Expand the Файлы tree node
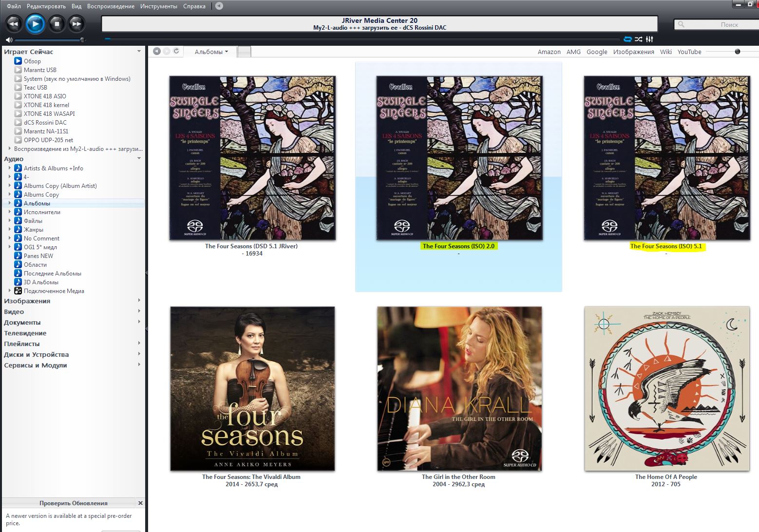The height and width of the screenshot is (532, 759). pos(9,220)
